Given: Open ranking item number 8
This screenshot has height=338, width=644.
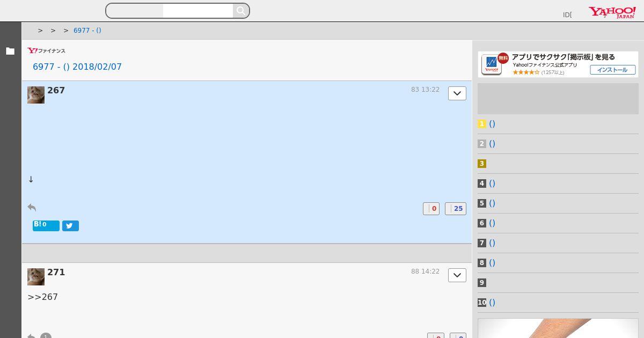Looking at the screenshot, I should (492, 263).
